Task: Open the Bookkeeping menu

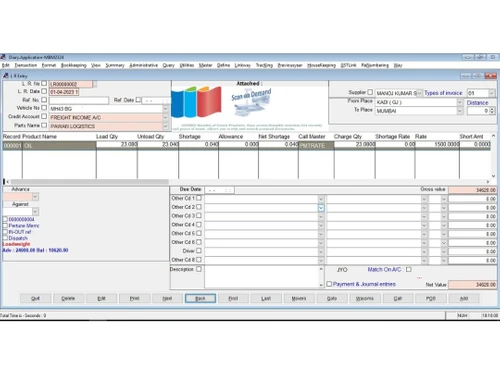Action: [74, 65]
